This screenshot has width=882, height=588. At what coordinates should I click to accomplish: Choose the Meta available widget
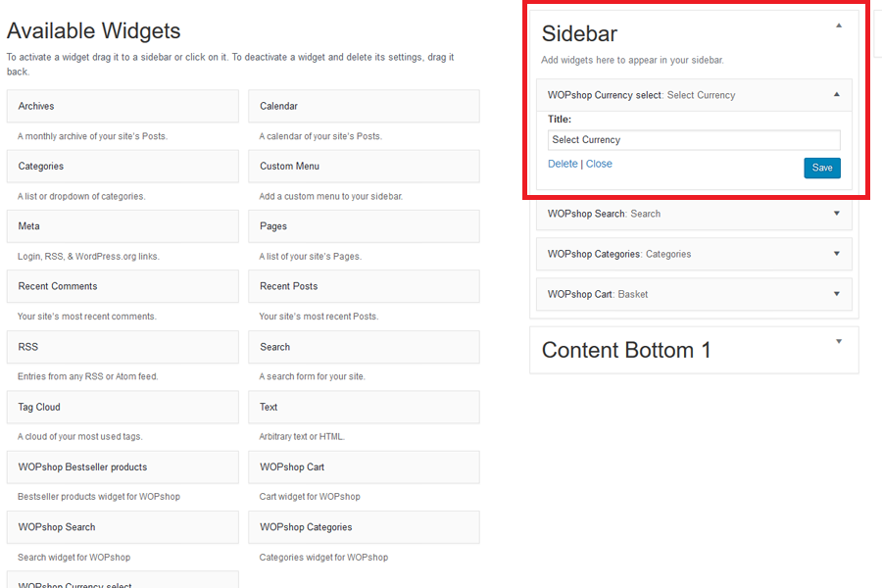tap(122, 226)
